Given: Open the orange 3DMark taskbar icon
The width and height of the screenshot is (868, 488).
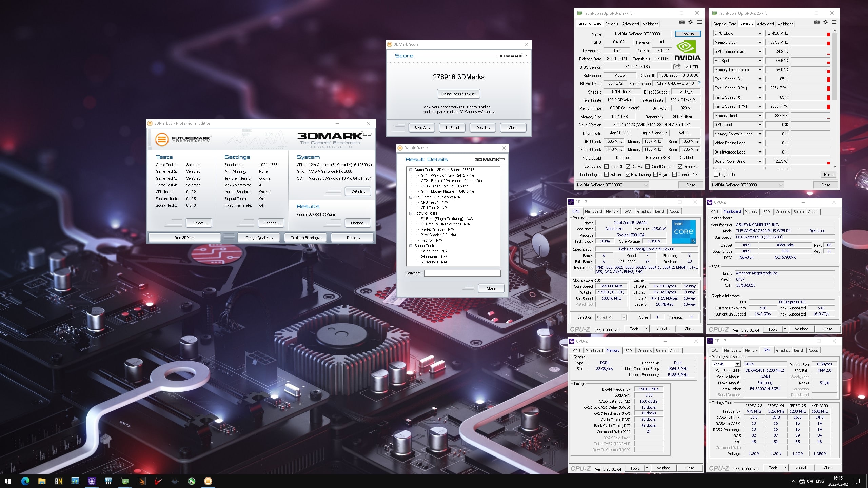Looking at the screenshot, I should coord(142,481).
